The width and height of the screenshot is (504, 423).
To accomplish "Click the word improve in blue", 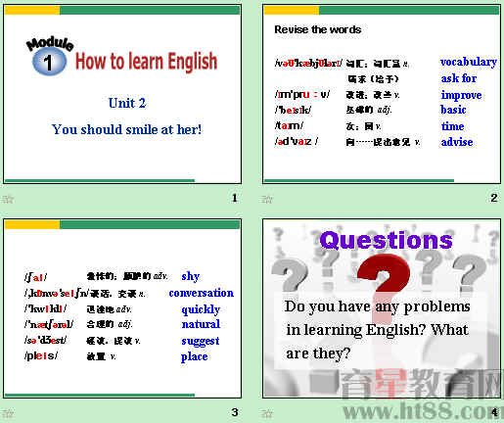I will point(461,95).
